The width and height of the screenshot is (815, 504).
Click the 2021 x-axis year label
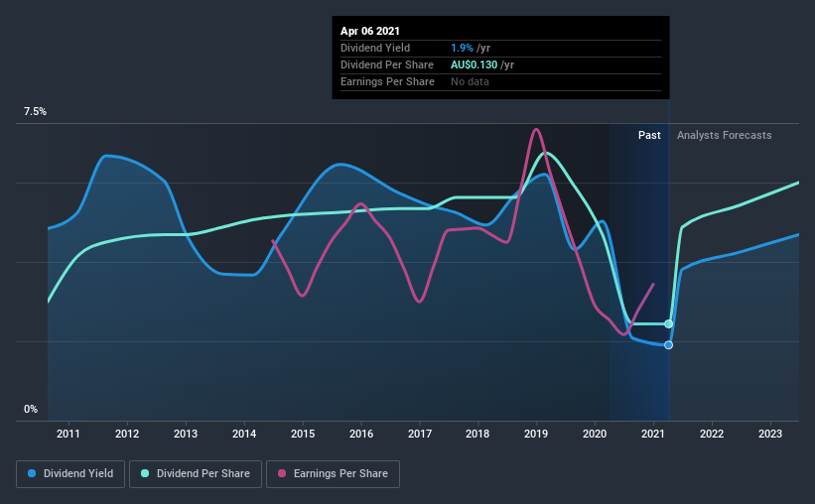click(653, 434)
